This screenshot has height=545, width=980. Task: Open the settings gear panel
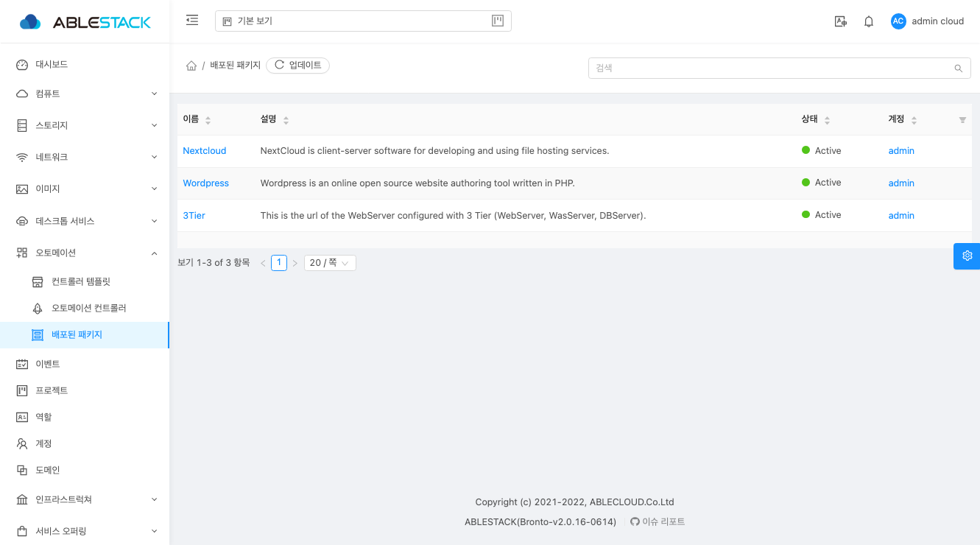(x=967, y=256)
